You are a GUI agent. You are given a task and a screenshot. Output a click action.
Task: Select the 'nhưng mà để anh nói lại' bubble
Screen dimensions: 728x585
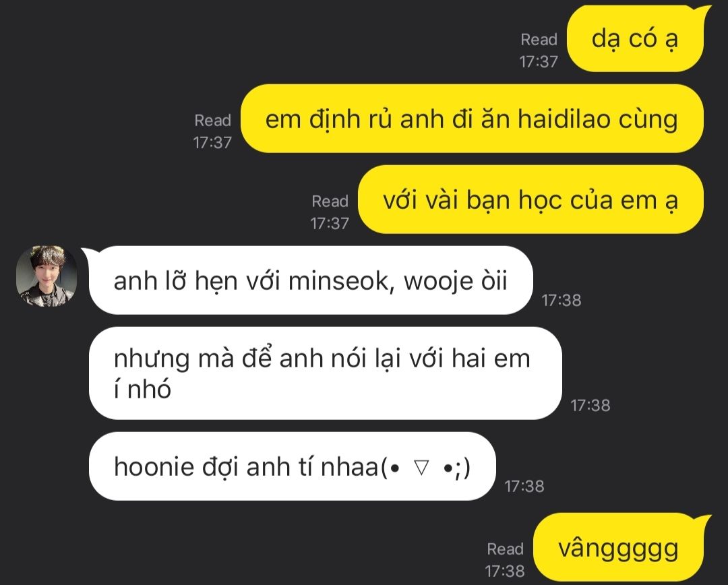[x=325, y=373]
